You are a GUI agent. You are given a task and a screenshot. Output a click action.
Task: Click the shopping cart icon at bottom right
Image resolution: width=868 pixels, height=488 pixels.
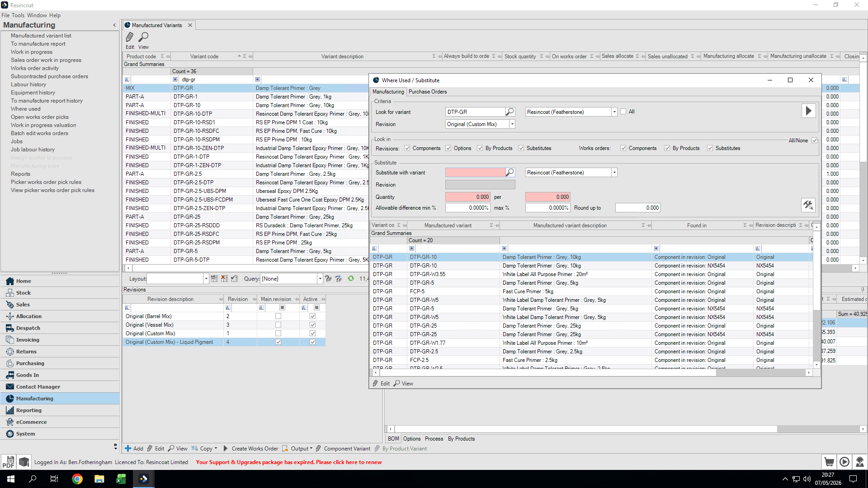pos(829,462)
